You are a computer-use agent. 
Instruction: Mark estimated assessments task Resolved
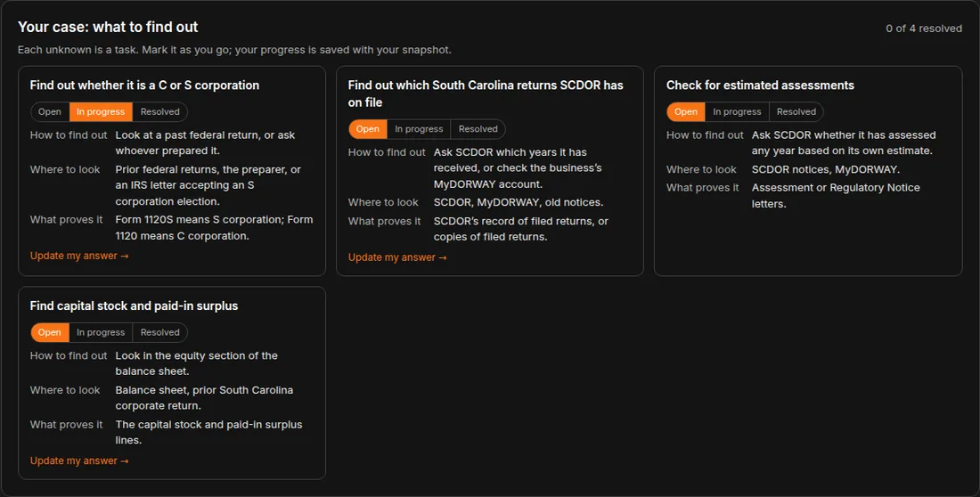click(x=796, y=112)
